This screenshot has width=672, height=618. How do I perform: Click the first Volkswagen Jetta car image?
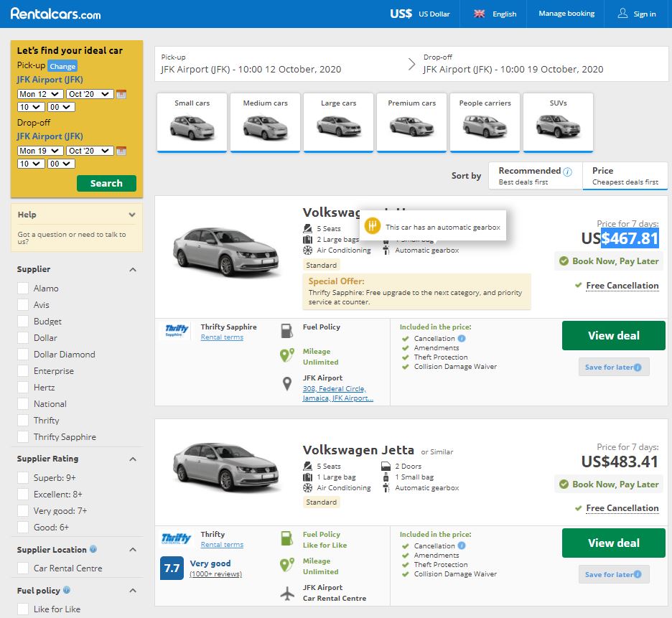(x=226, y=251)
